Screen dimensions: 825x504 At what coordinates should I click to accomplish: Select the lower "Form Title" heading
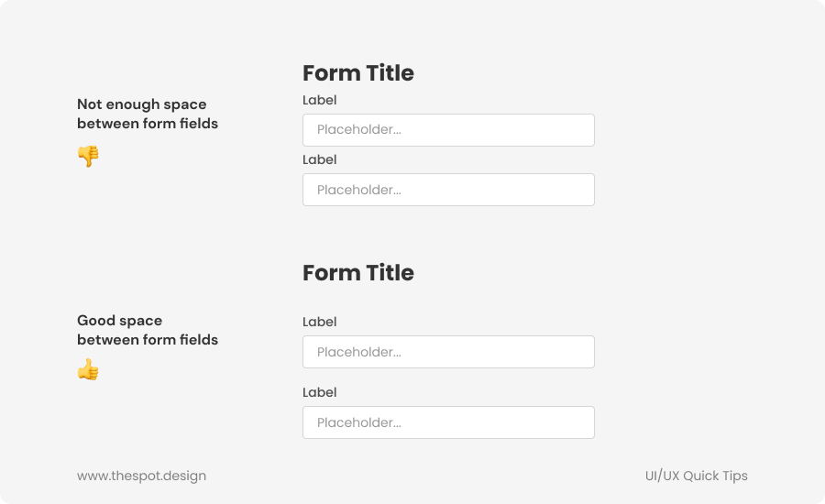coord(358,273)
